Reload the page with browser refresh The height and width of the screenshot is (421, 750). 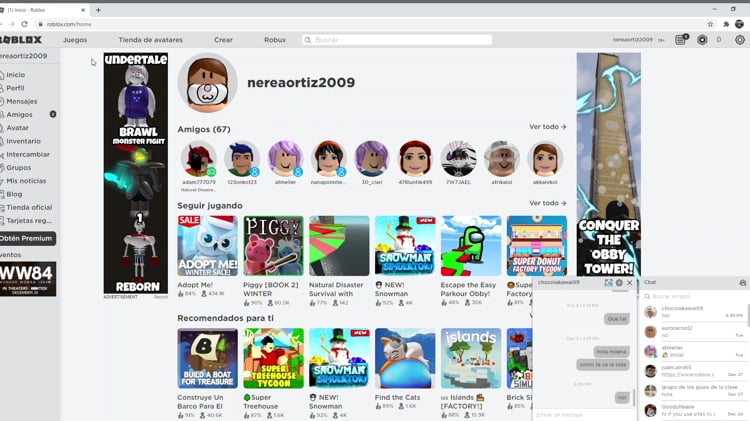[x=24, y=24]
